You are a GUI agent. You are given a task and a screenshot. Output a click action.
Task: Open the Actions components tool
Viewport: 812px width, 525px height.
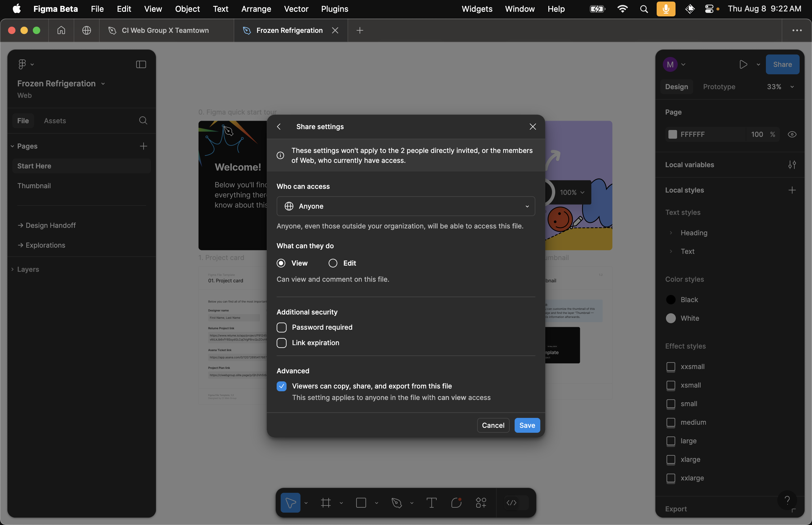click(481, 502)
